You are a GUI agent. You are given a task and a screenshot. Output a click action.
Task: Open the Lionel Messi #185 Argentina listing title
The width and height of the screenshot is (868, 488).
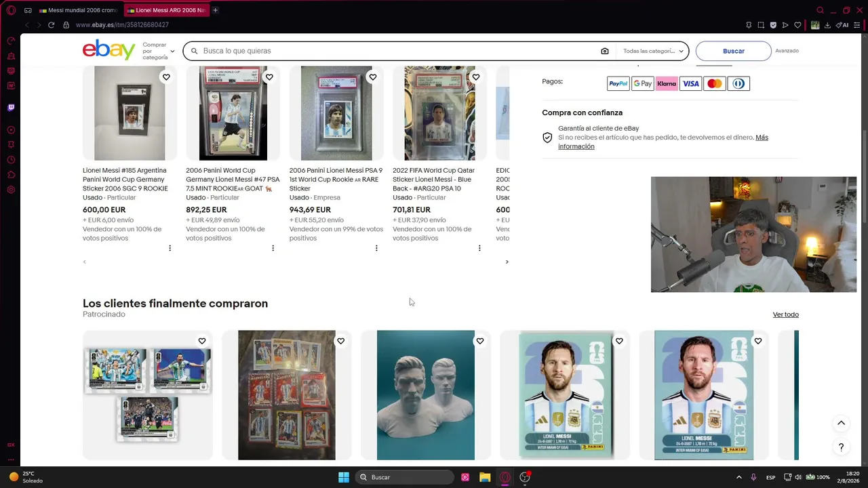tap(125, 180)
